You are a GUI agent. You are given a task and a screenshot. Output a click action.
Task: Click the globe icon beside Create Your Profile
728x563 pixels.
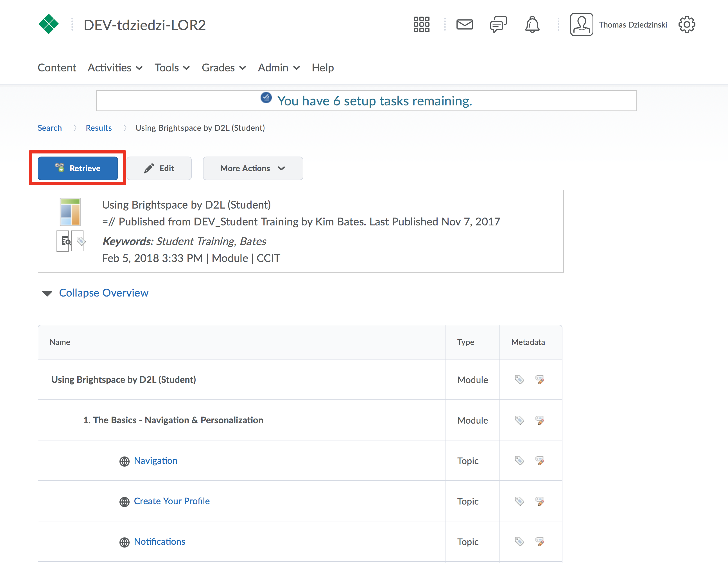click(x=124, y=502)
